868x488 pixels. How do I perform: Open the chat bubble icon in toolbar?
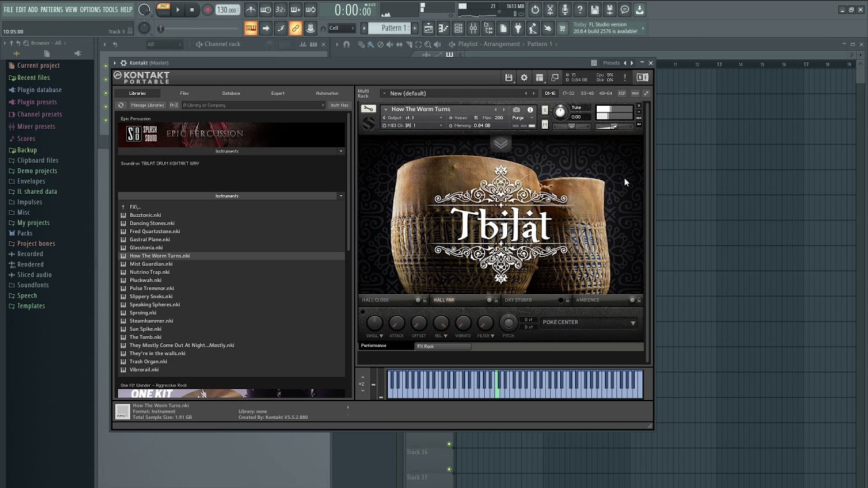pos(625,9)
